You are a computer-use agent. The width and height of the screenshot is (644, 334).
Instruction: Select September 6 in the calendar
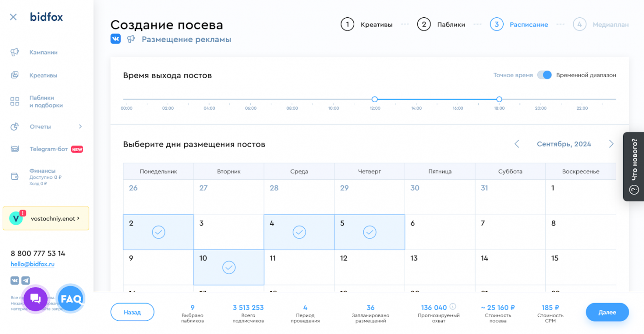[440, 232]
